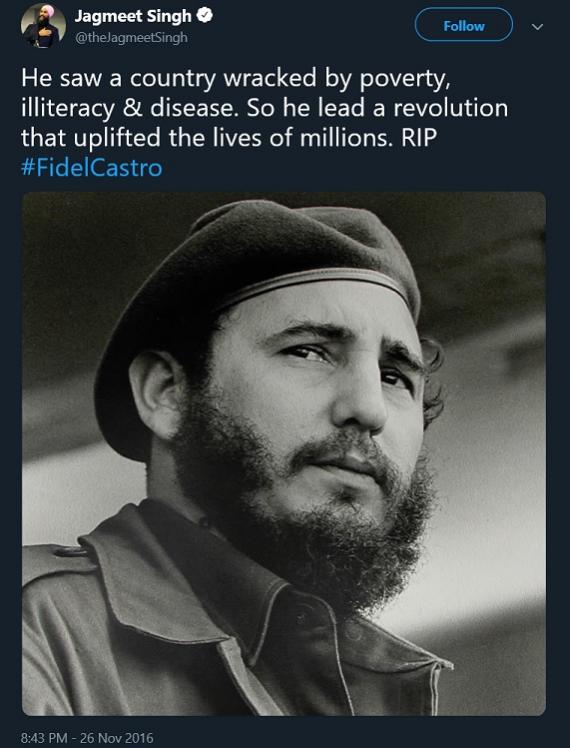
Task: Click the blue verified badge checkmark
Action: 205,16
